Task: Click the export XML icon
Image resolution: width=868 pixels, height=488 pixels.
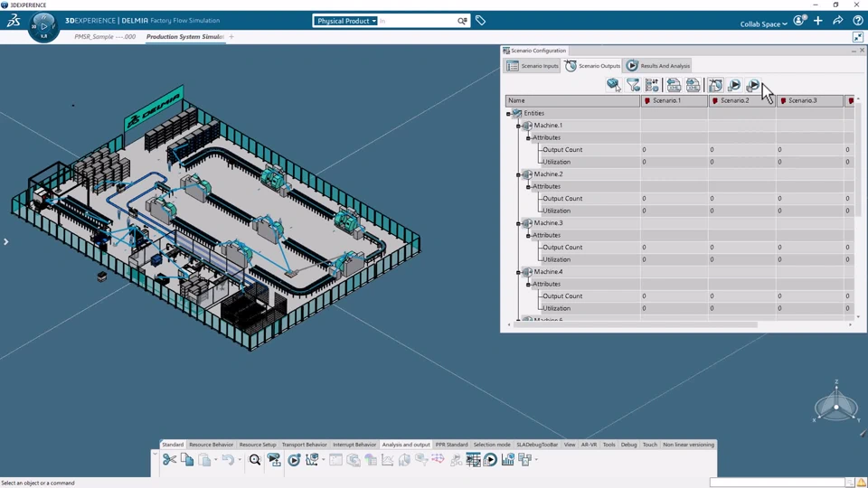Action: [693, 85]
